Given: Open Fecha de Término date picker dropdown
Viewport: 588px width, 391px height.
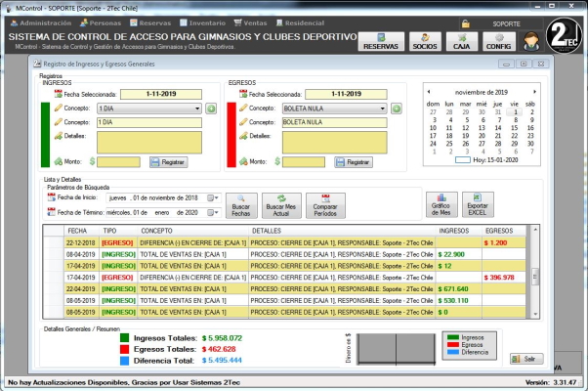Looking at the screenshot, I should click(x=213, y=213).
